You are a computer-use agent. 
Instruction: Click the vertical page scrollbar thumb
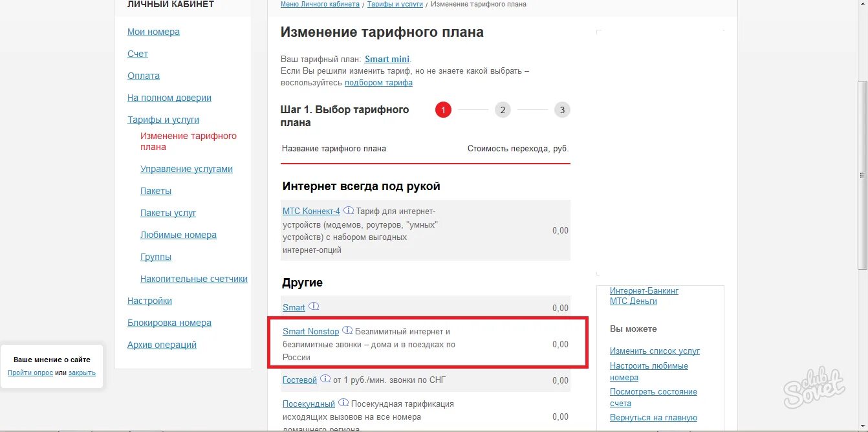click(x=862, y=175)
